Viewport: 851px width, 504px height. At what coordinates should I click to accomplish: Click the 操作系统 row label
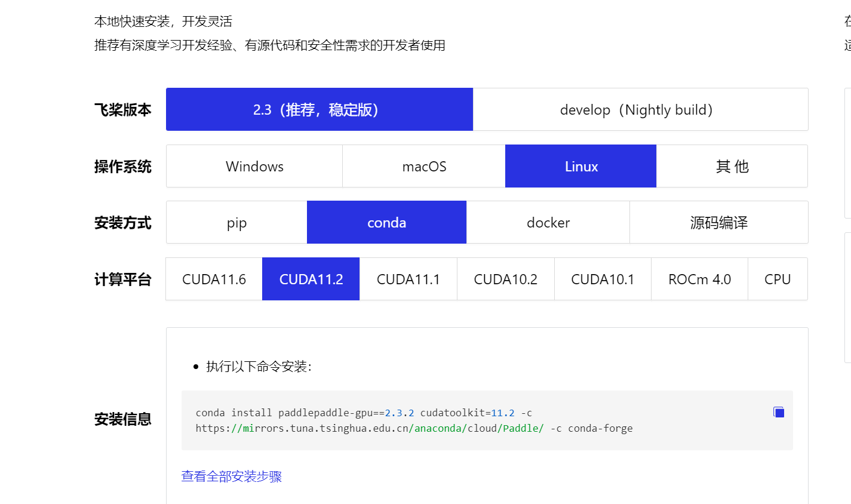click(x=123, y=166)
